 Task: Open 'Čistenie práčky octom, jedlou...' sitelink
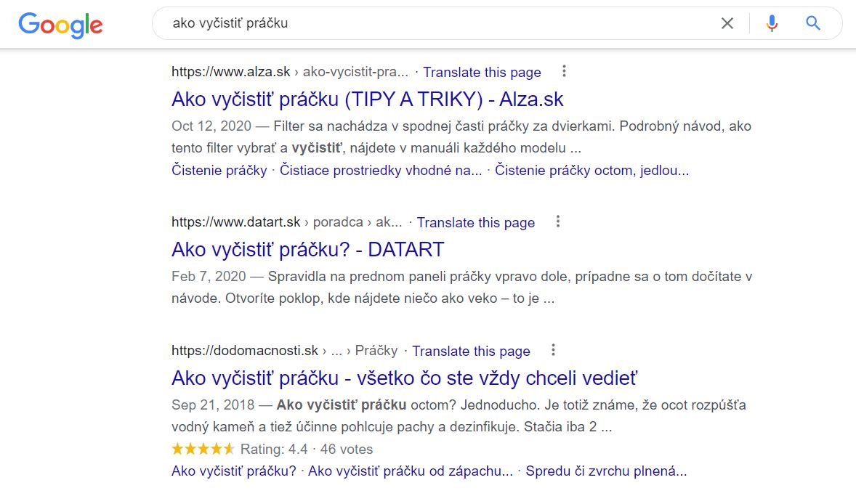pyautogui.click(x=591, y=171)
